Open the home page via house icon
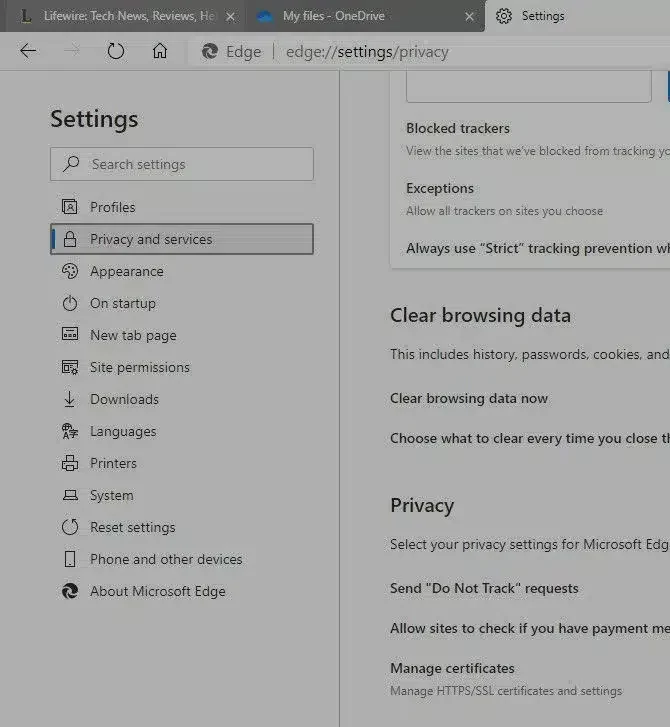This screenshot has height=727, width=670. pyautogui.click(x=160, y=51)
